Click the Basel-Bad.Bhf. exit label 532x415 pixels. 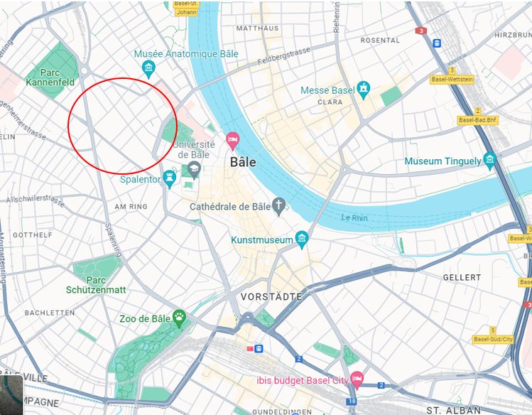(x=477, y=120)
